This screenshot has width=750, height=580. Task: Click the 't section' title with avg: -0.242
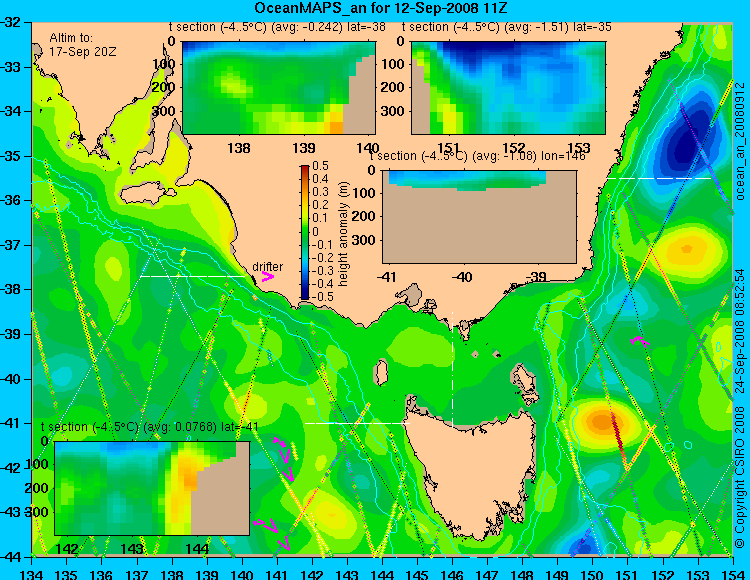tap(277, 27)
